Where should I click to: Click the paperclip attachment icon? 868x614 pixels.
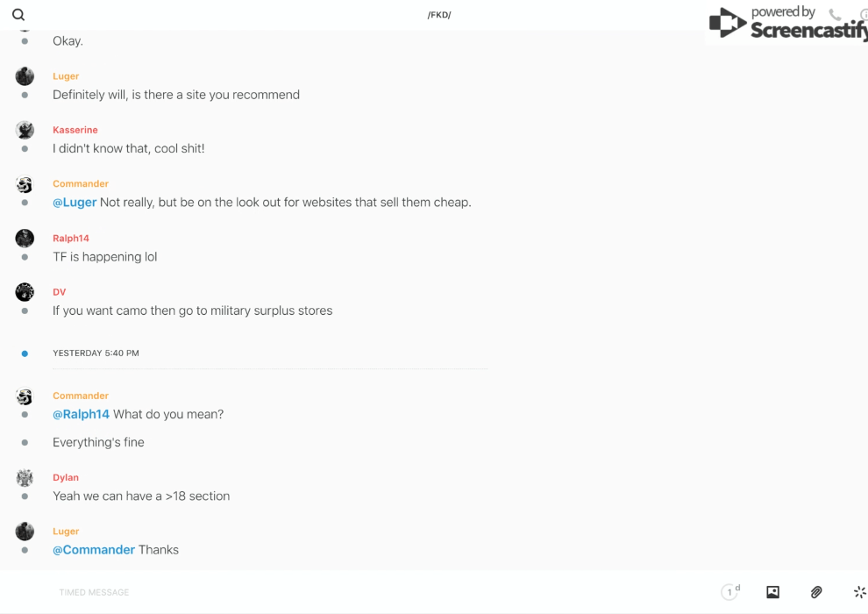point(816,592)
